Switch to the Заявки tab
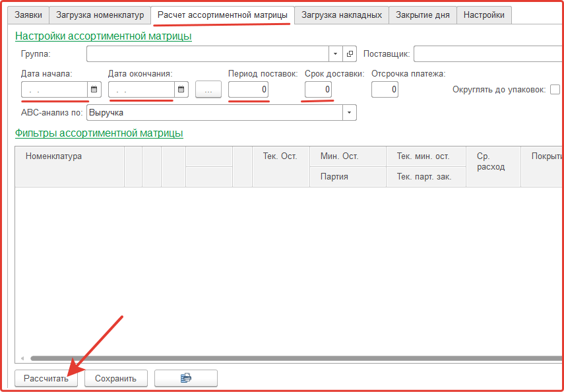Image resolution: width=564 pixels, height=392 pixels. pos(28,15)
